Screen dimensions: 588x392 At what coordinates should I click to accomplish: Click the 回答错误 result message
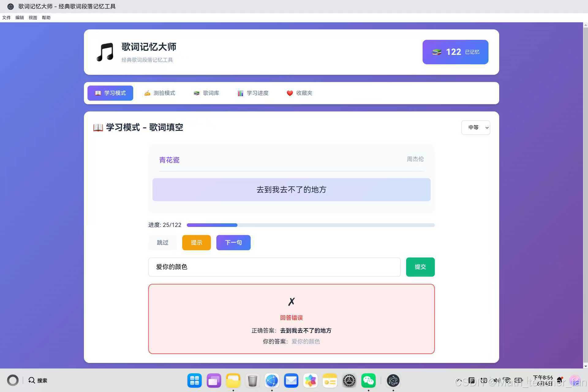tap(292, 318)
